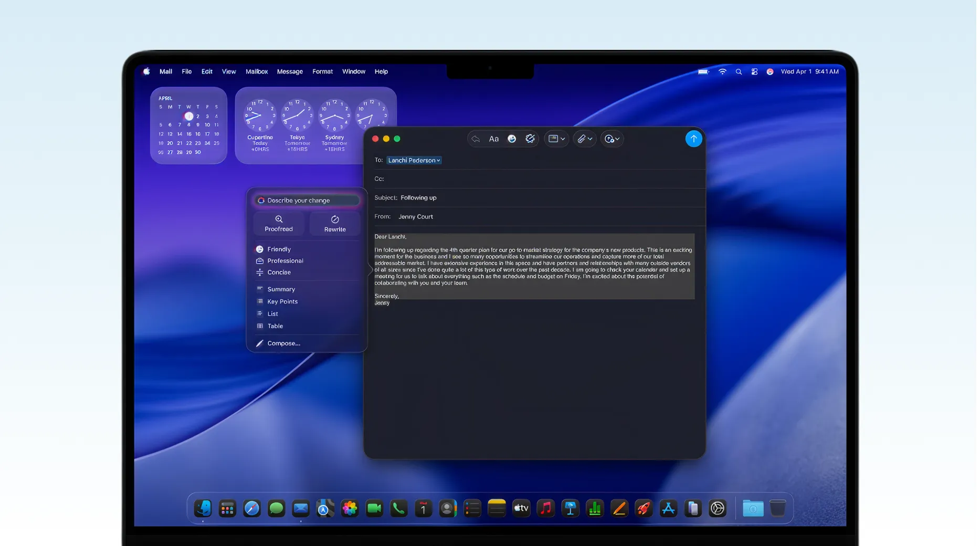The image size is (980, 546).
Task: Open the Format menu
Action: [x=322, y=71]
